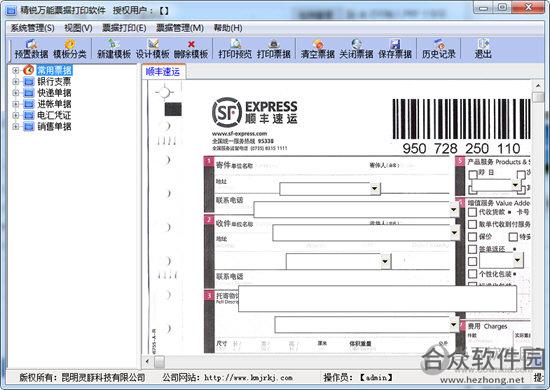The image size is (550, 390).
Task: Open the recipient address combo dropdown arrow
Action: [x=385, y=261]
